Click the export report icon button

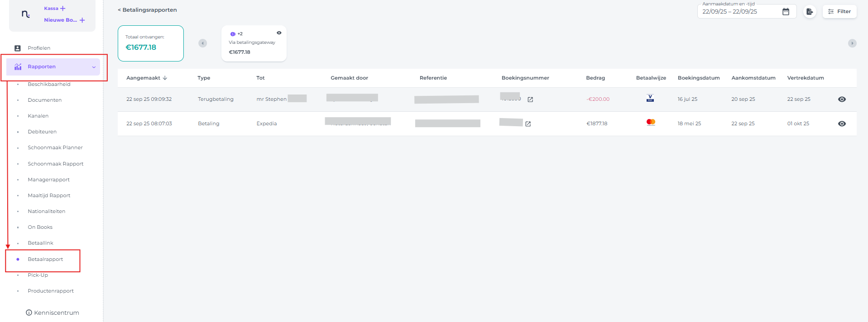(x=810, y=12)
